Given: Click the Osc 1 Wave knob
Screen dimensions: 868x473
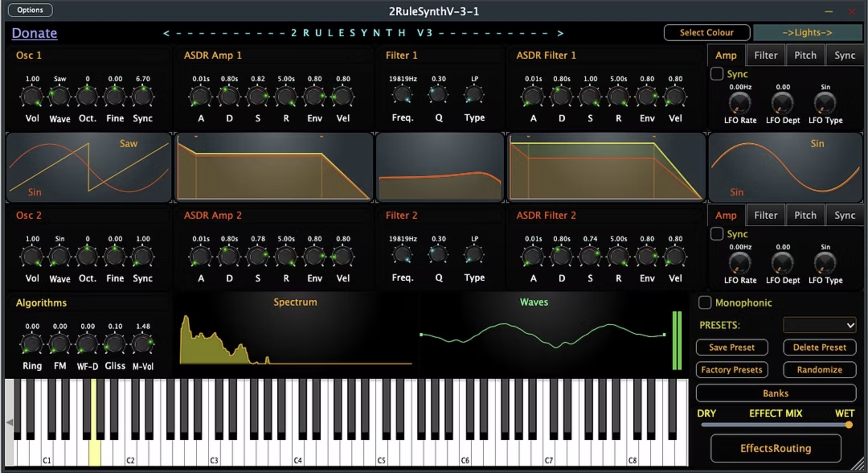Looking at the screenshot, I should 59,97.
